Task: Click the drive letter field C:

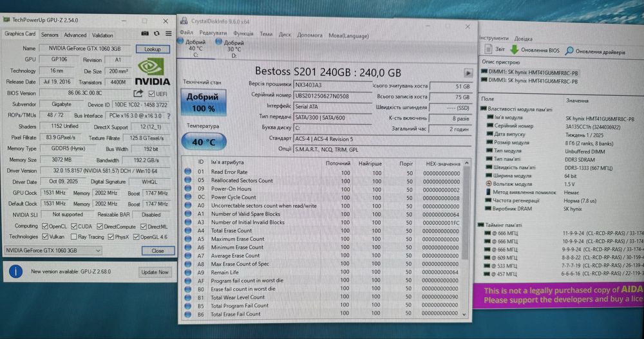Action: [332, 127]
